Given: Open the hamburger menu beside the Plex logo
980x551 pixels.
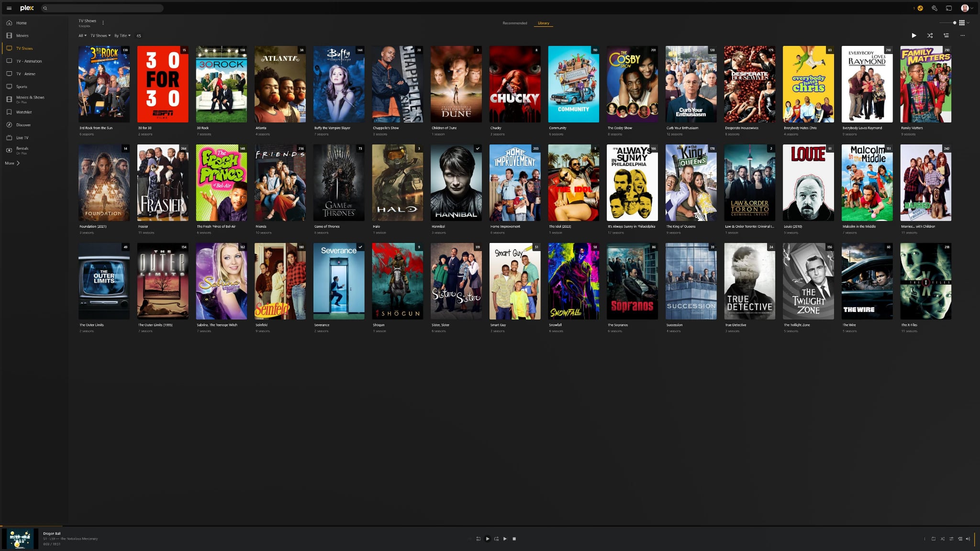Looking at the screenshot, I should 9,8.
